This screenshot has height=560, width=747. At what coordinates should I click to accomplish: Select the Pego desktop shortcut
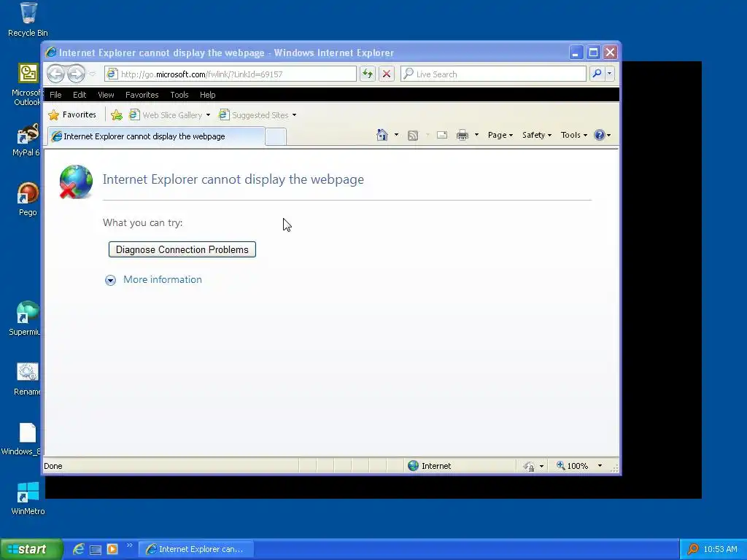[x=28, y=199]
